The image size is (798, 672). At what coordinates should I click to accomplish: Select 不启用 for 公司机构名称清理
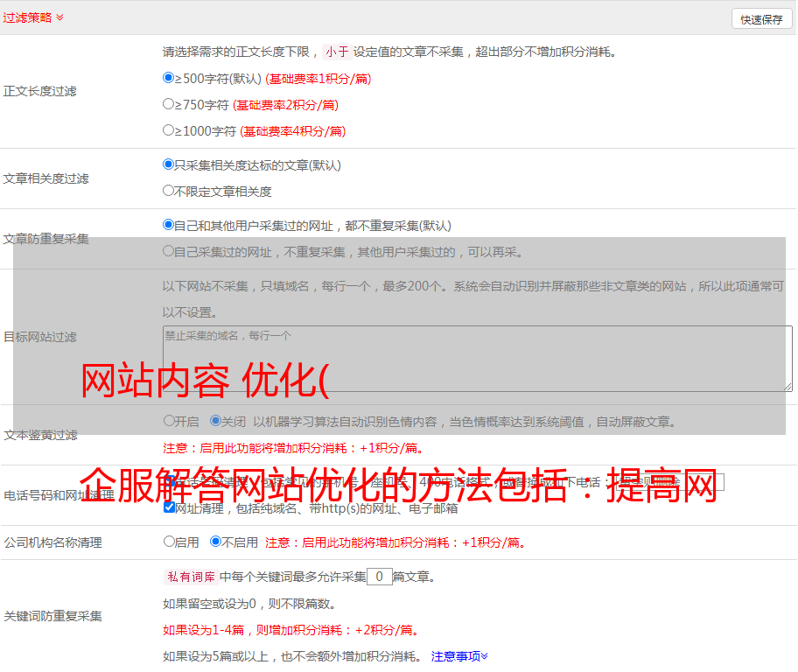[x=215, y=542]
